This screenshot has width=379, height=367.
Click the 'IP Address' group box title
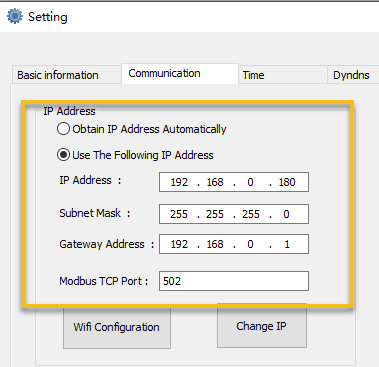click(x=69, y=111)
